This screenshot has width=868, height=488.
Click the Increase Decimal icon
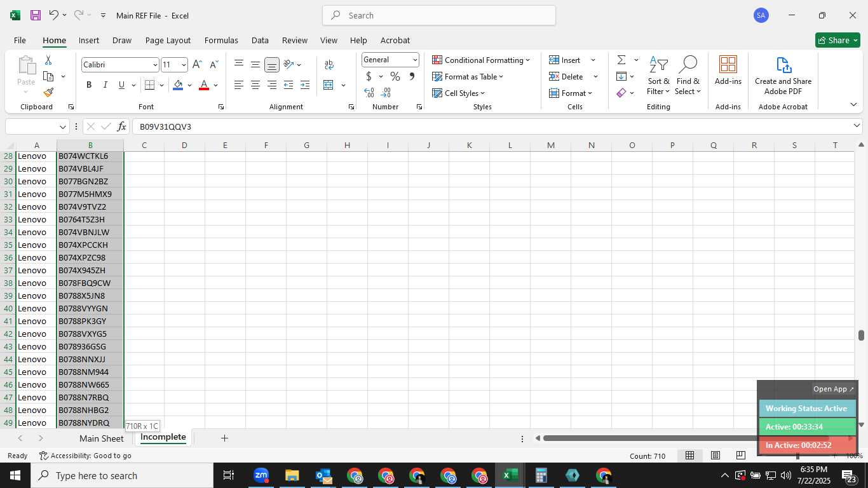369,93
